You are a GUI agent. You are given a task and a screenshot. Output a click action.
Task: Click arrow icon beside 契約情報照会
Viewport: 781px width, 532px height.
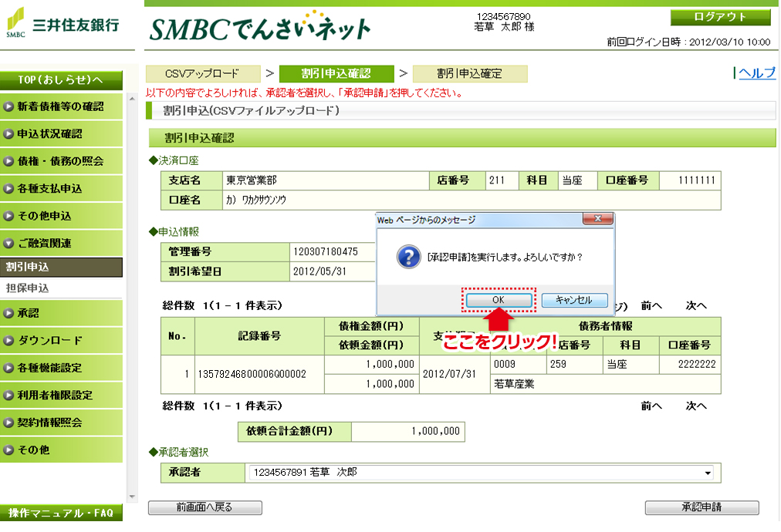tap(8, 423)
